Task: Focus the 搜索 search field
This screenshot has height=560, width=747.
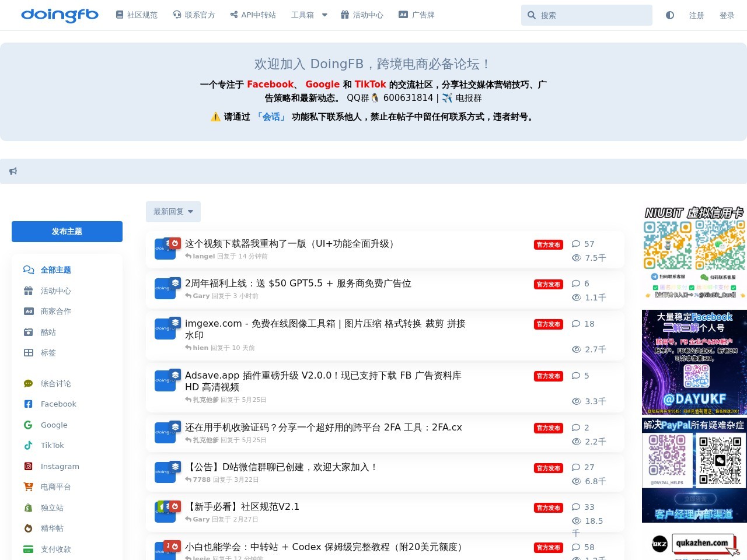Action: 587,15
